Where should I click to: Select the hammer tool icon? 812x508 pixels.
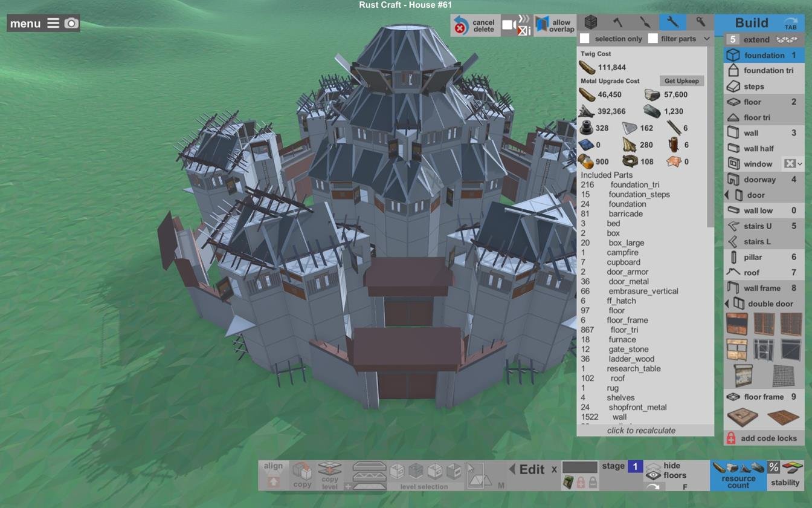point(618,22)
